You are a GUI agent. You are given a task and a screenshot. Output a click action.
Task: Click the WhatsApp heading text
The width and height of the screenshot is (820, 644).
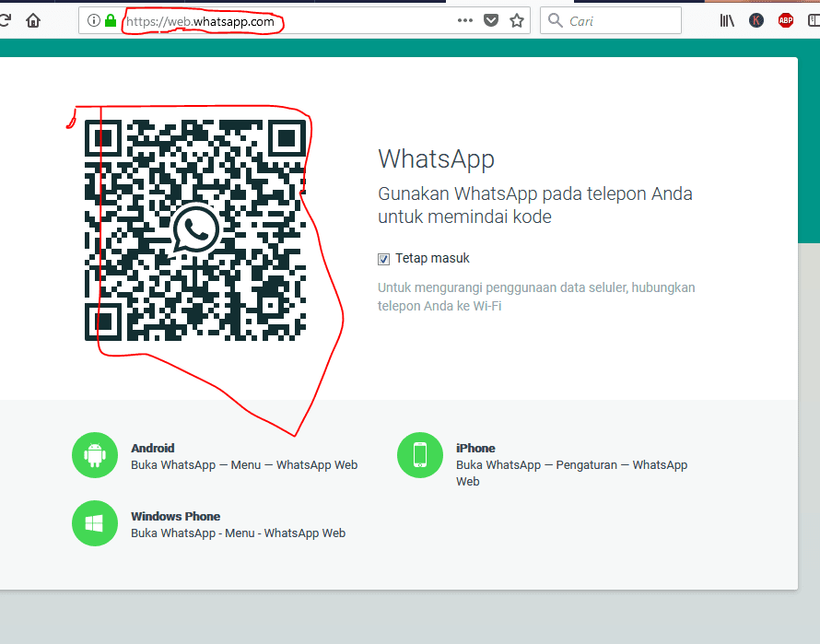pyautogui.click(x=436, y=159)
